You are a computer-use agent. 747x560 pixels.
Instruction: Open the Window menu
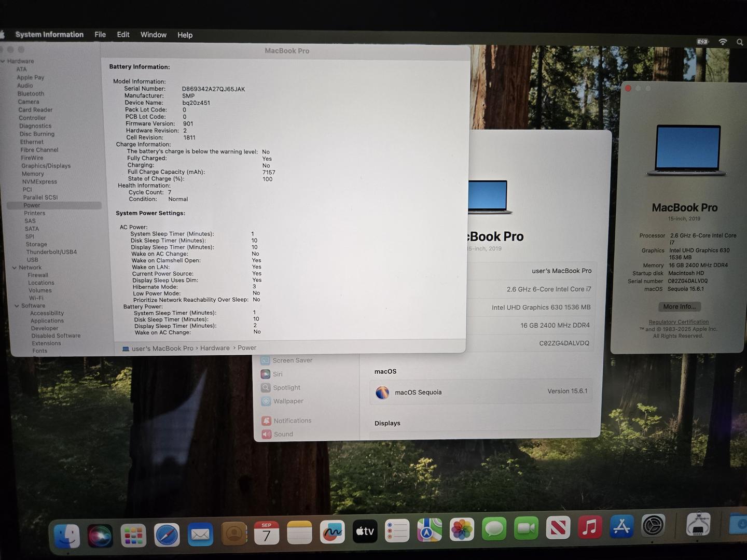(154, 35)
